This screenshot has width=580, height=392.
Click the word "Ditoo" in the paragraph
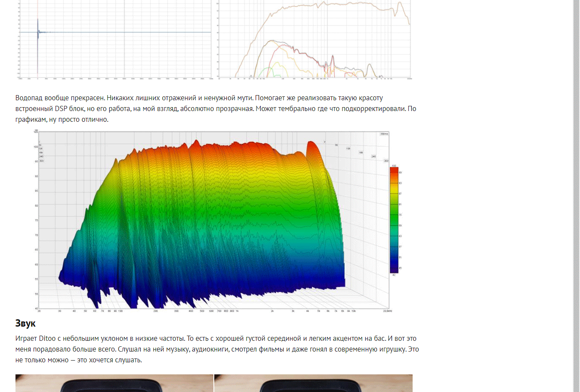(x=47, y=339)
